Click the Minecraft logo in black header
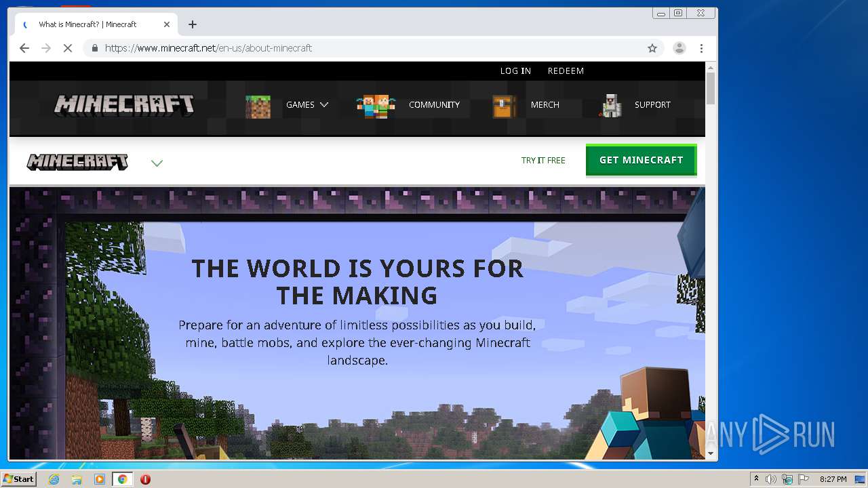 pos(124,105)
